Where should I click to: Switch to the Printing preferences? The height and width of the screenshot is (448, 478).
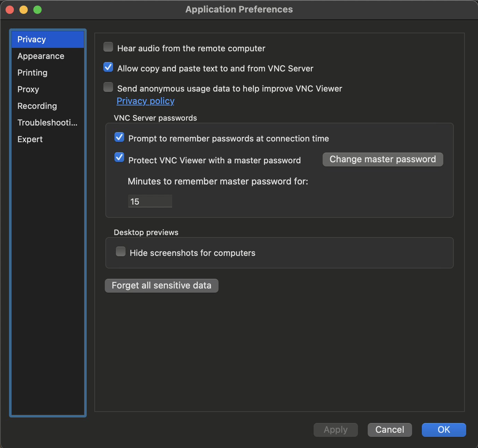pyautogui.click(x=48, y=73)
